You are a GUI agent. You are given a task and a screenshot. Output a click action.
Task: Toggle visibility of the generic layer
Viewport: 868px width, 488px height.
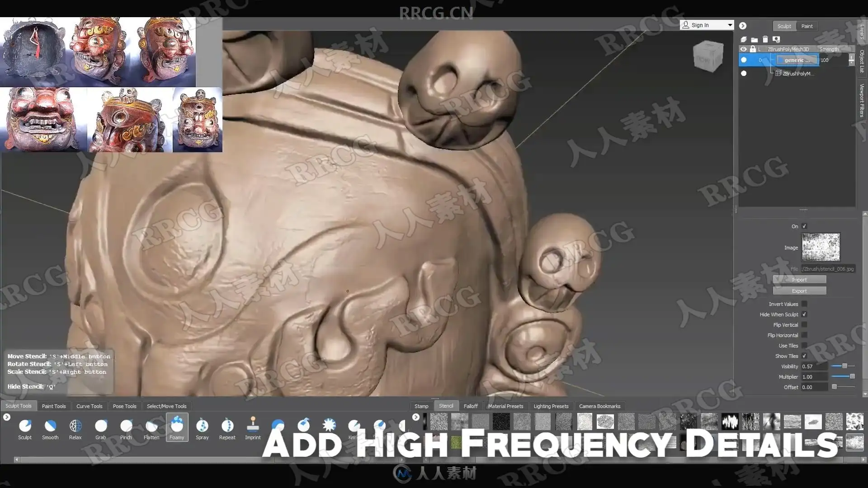744,60
